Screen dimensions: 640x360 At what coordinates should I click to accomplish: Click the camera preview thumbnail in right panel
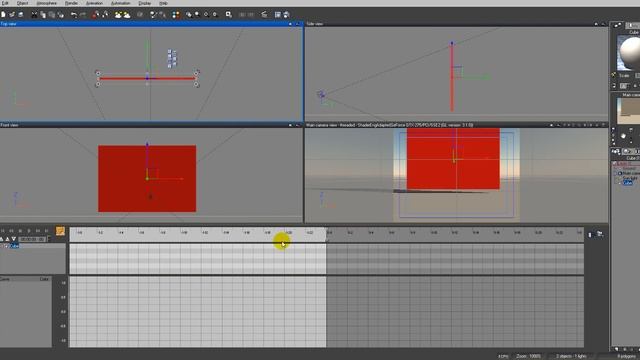click(x=629, y=111)
